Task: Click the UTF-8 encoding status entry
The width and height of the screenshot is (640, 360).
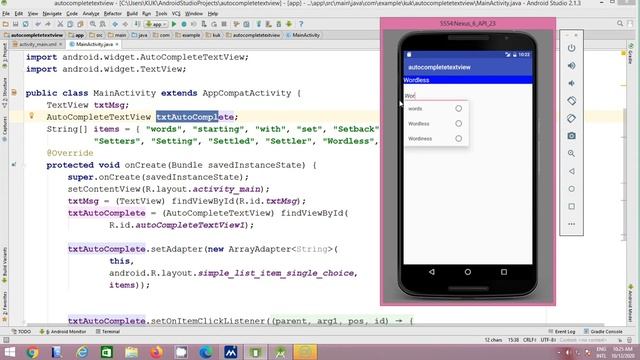Action: point(548,340)
